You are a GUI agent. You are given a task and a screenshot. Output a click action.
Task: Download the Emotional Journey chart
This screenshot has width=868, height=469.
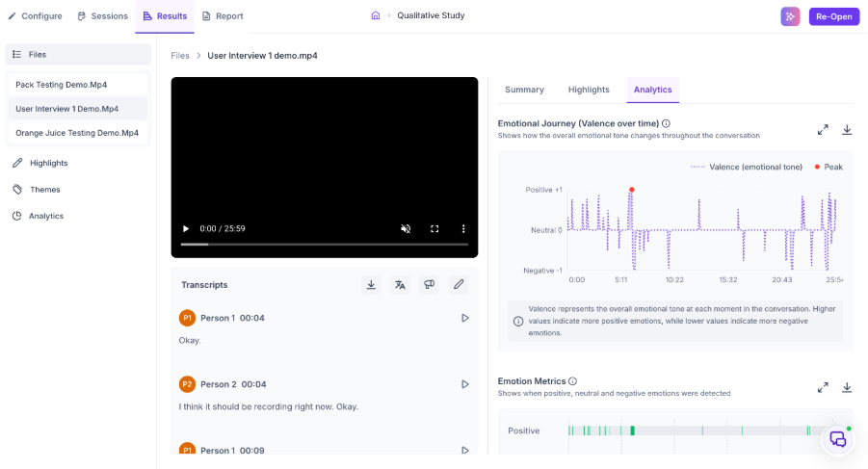tap(847, 130)
